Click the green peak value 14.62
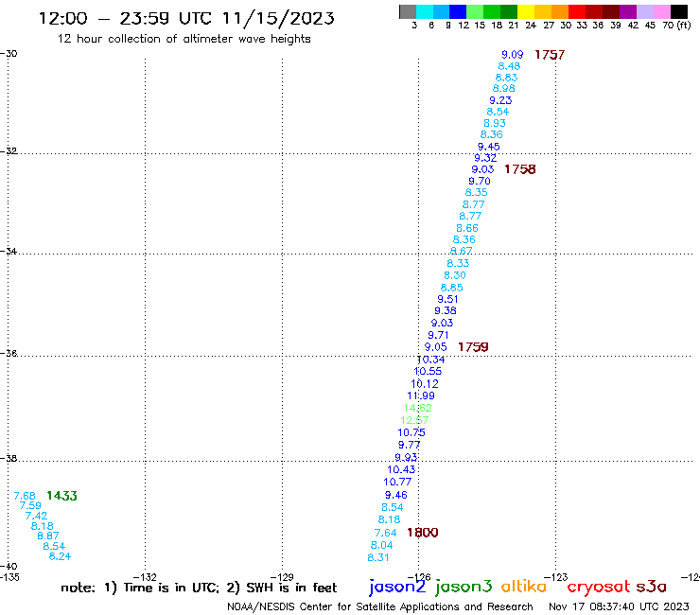Screen dimensions: 700x615 pos(418,408)
